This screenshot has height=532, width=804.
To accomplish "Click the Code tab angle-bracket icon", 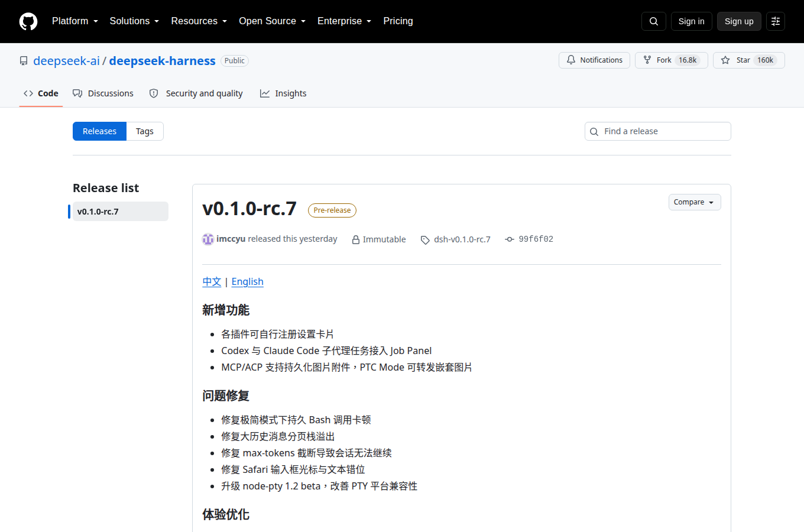I will 28,93.
